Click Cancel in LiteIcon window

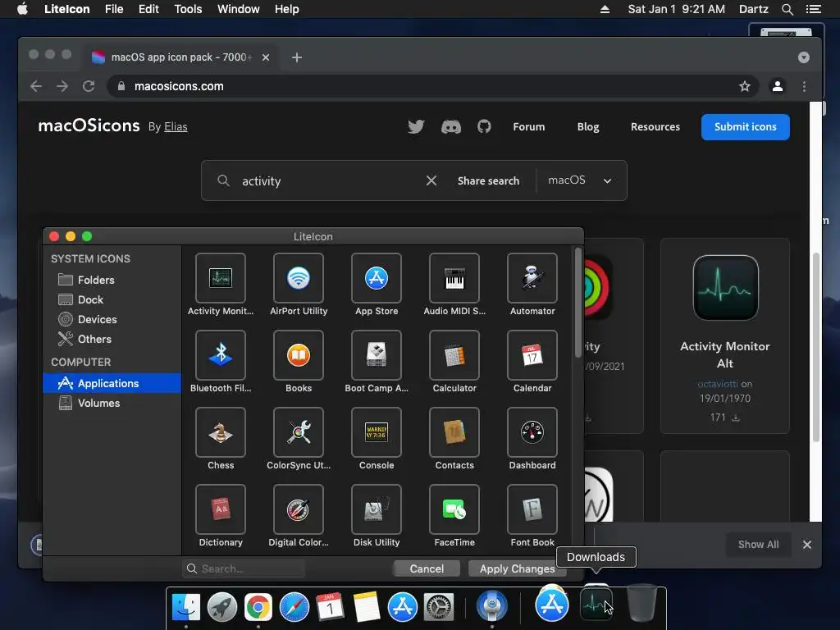(x=427, y=568)
